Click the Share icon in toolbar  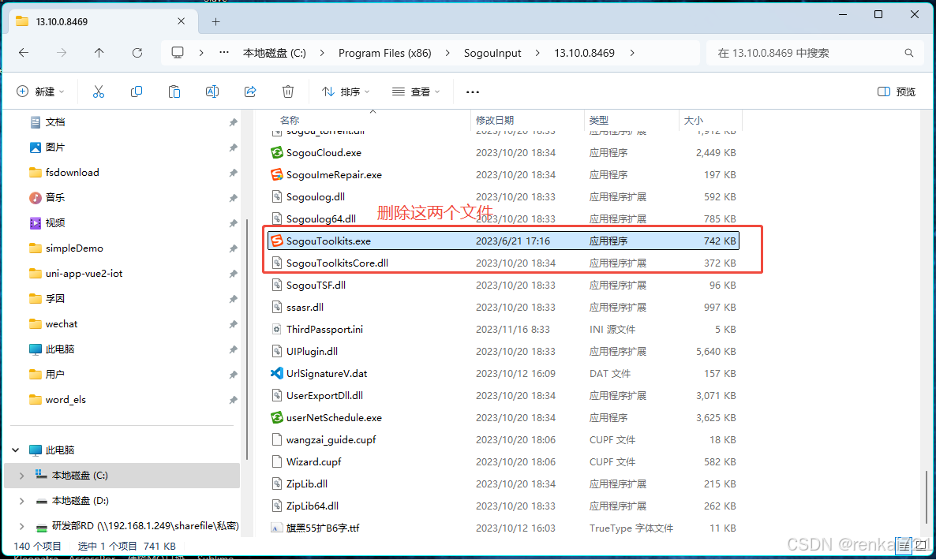(250, 91)
